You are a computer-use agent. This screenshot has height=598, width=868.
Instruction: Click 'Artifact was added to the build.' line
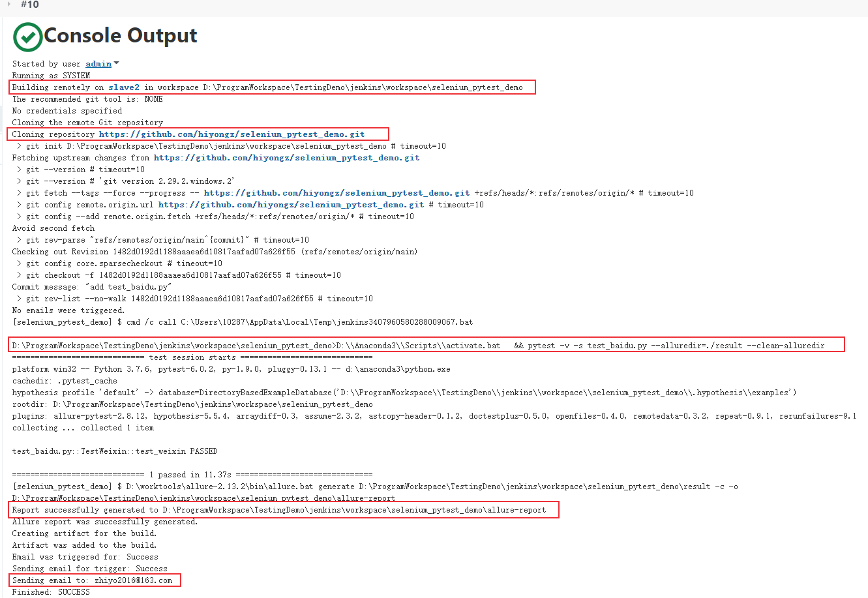pyautogui.click(x=84, y=545)
